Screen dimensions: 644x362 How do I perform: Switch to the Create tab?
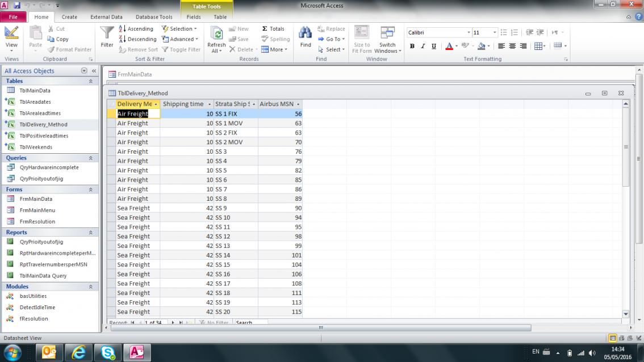(69, 17)
